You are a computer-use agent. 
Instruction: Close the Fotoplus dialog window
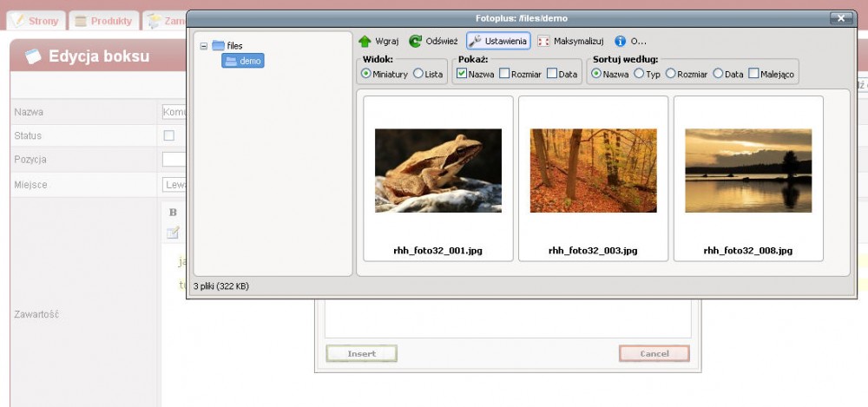[x=841, y=18]
